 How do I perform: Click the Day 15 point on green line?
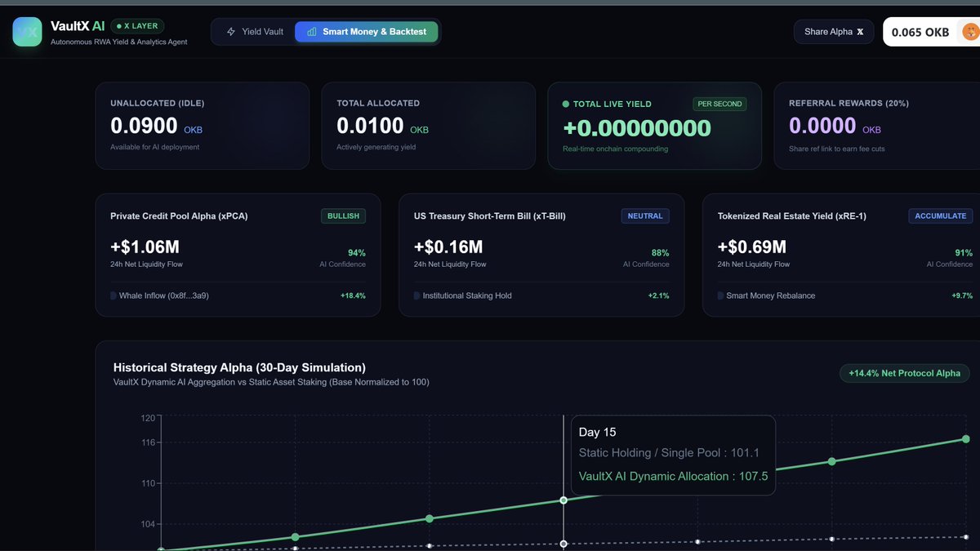[563, 500]
